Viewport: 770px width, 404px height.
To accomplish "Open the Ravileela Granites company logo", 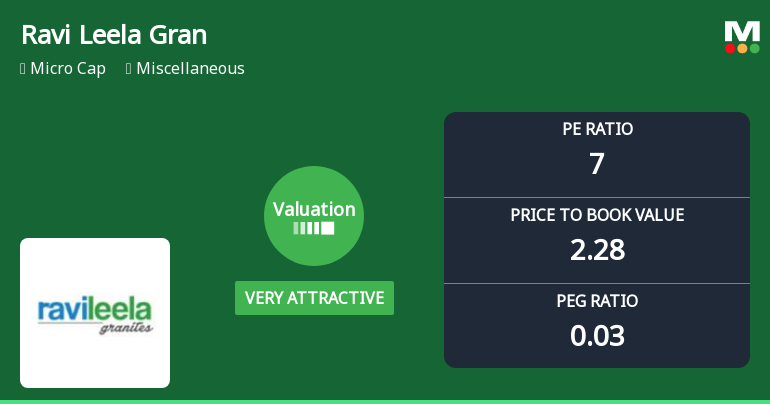I will tap(95, 313).
